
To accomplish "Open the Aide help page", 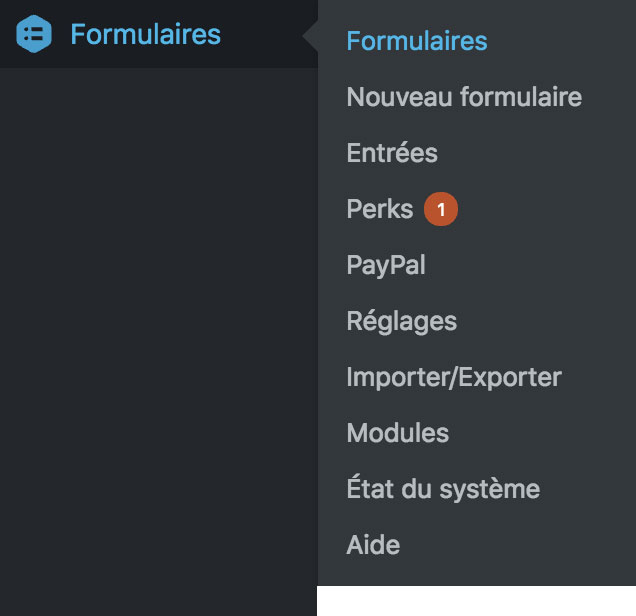I will pyautogui.click(x=372, y=545).
